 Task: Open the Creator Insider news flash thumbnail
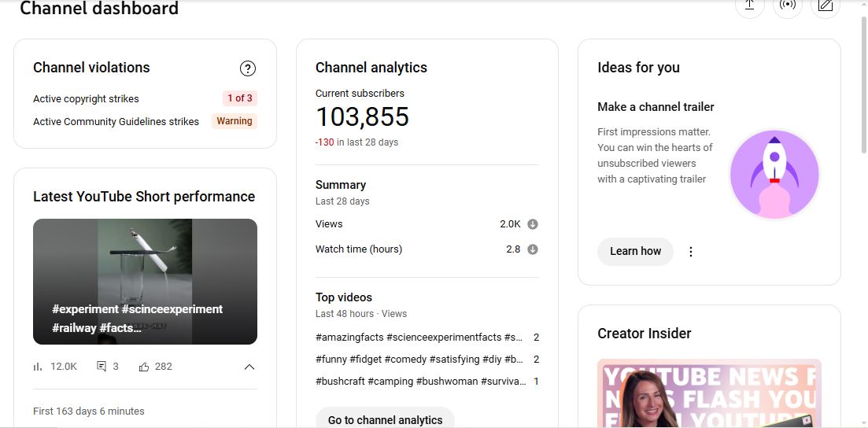tap(709, 393)
